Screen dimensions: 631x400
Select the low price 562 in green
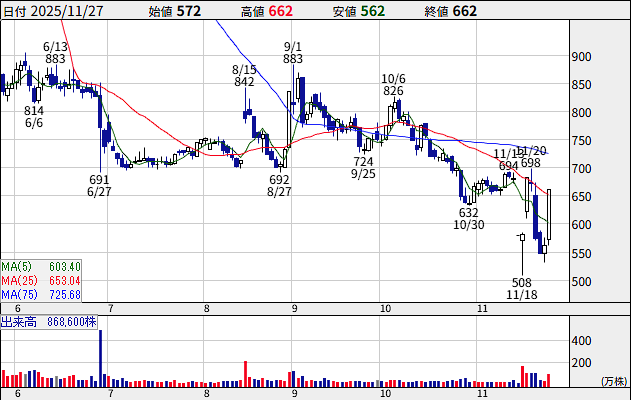tap(373, 11)
